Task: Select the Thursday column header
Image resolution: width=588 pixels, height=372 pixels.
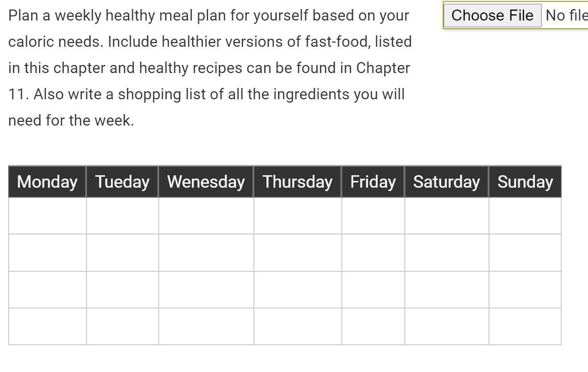Action: click(297, 182)
